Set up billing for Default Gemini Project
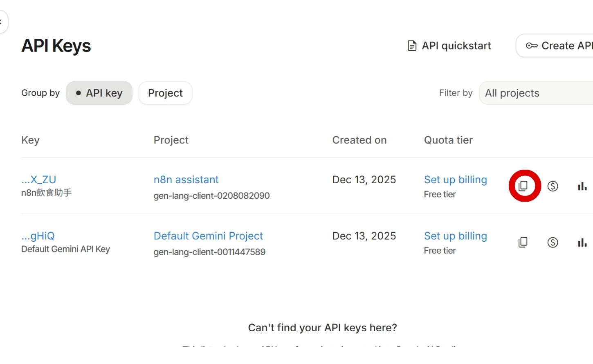 tap(455, 236)
